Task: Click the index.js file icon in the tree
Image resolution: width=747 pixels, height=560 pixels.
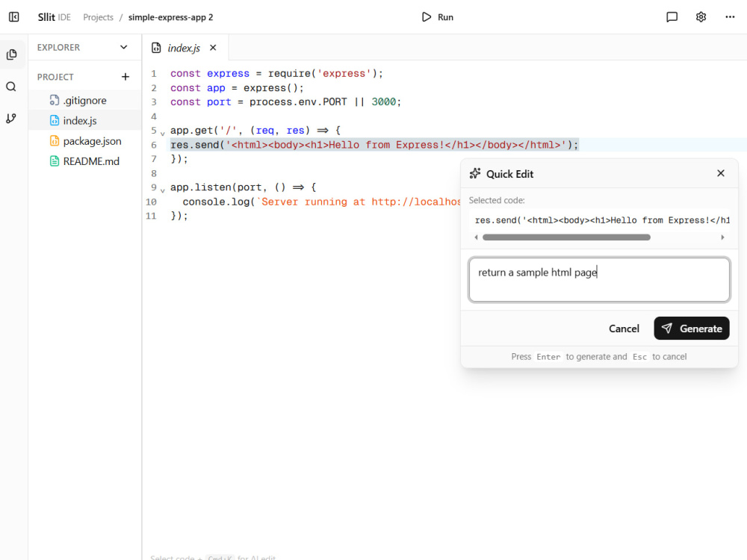Action: coord(55,120)
